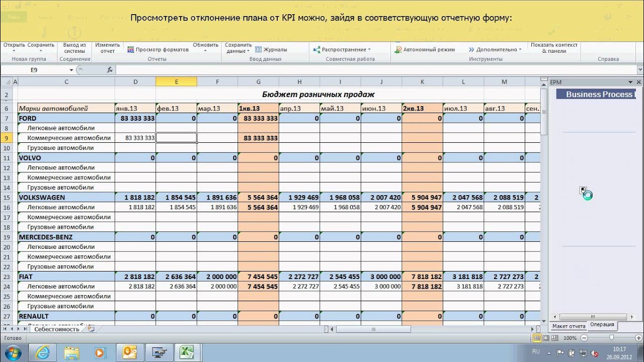Click the new sheet tab icon beside Себестоимость

coord(91,329)
